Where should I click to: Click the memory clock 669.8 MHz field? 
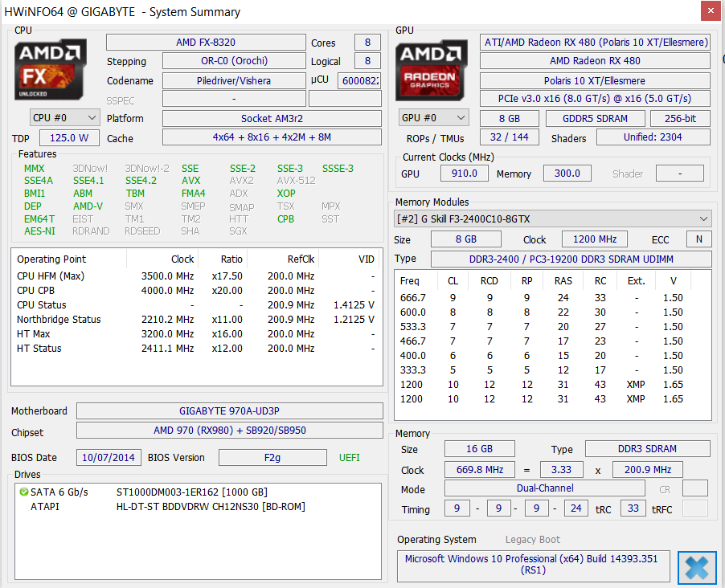click(480, 470)
